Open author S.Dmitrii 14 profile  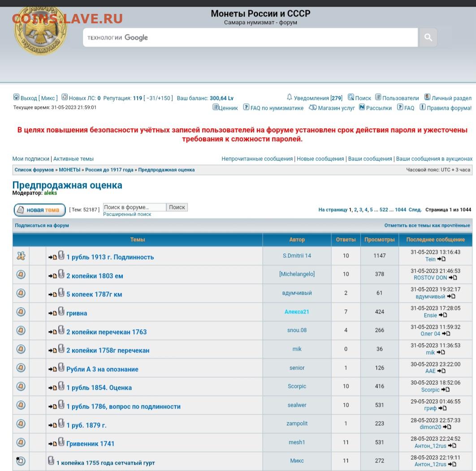point(297,256)
